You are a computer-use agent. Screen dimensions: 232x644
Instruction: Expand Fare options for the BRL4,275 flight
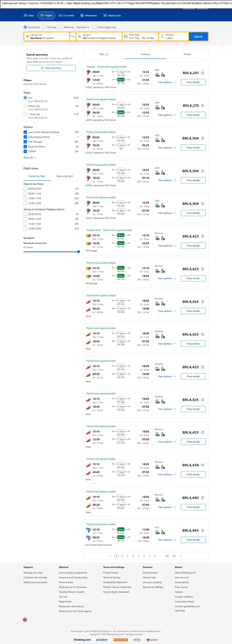click(167, 115)
